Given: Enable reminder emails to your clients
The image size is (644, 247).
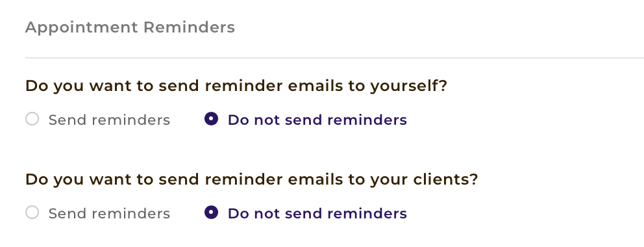Looking at the screenshot, I should tap(32, 213).
